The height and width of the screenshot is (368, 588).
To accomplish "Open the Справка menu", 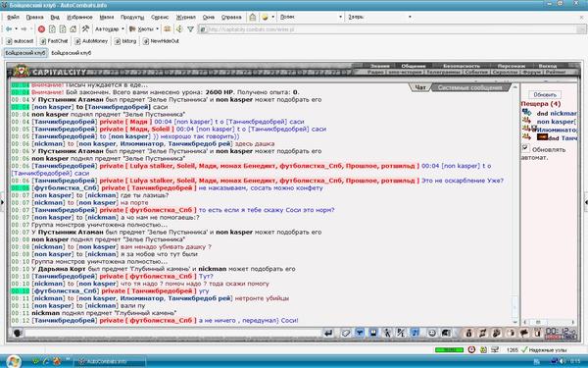I will coord(231,17).
